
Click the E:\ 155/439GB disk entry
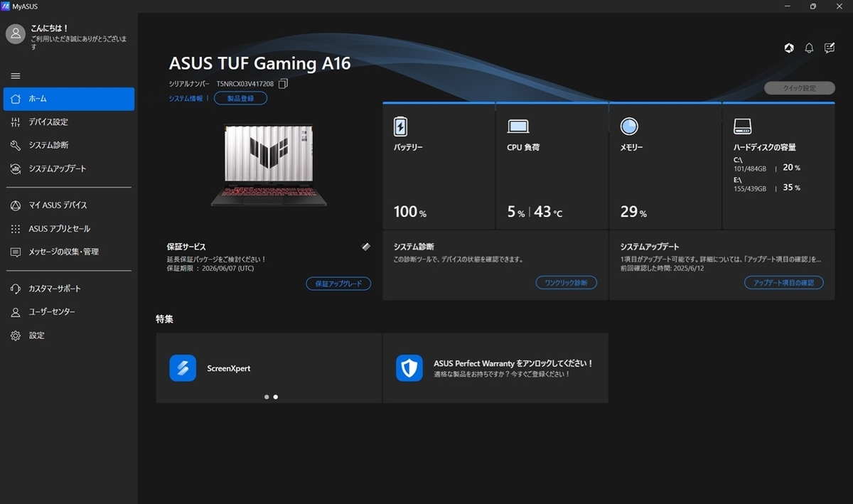click(767, 184)
